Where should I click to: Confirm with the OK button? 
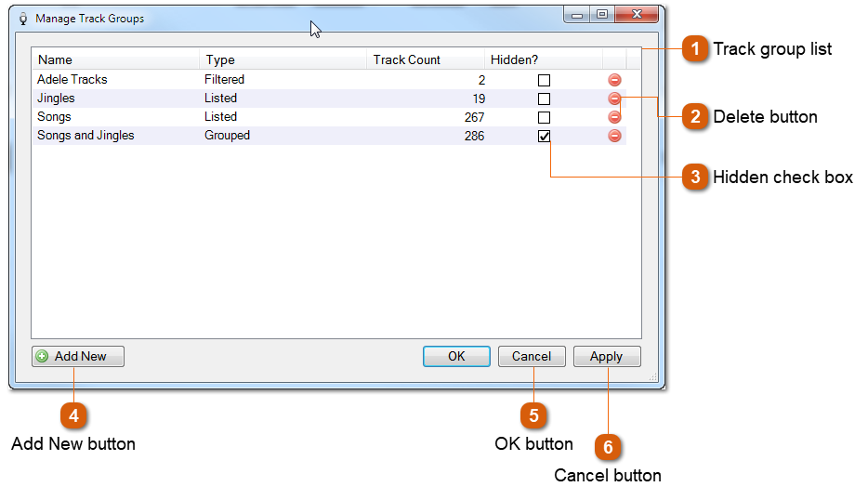coord(456,357)
